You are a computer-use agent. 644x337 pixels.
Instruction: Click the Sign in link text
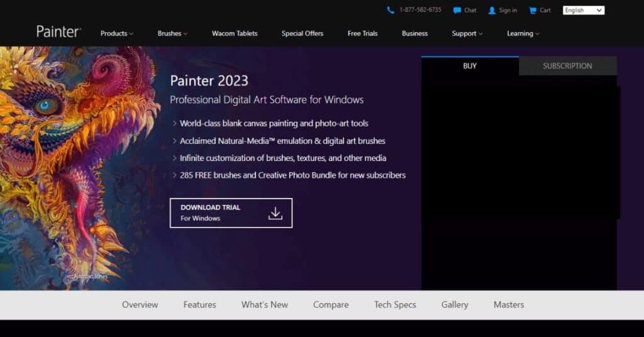coord(508,11)
